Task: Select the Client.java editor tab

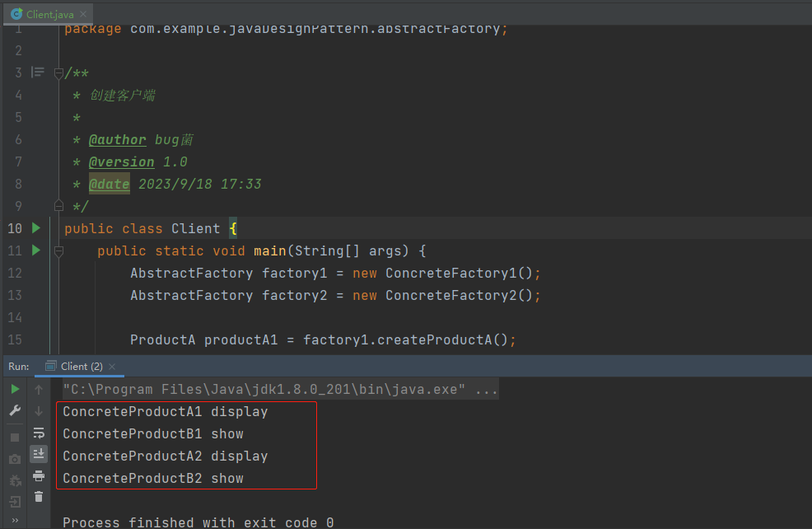Action: pyautogui.click(x=48, y=14)
